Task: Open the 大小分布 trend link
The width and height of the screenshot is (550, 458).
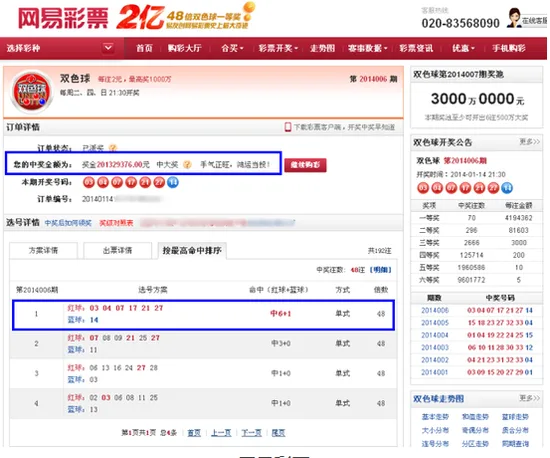Action: click(435, 430)
